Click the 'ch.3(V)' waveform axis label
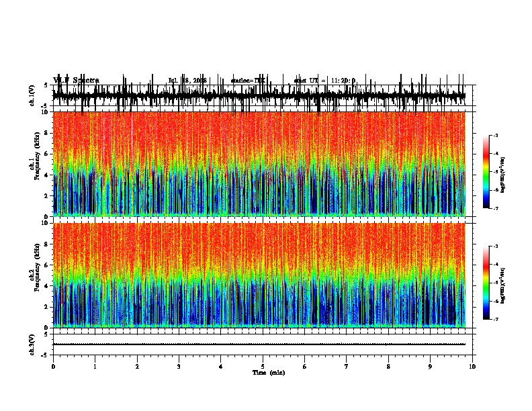532x411 pixels. point(32,345)
